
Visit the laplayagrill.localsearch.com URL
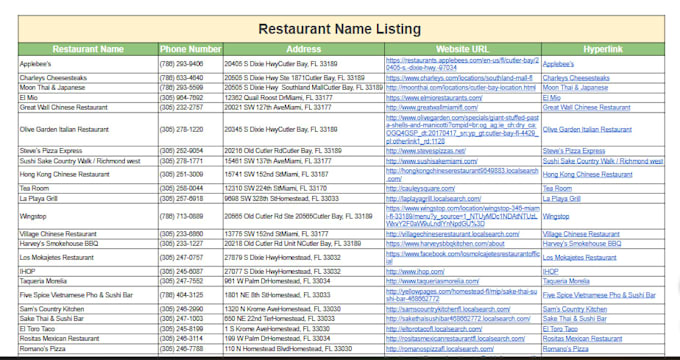point(433,199)
